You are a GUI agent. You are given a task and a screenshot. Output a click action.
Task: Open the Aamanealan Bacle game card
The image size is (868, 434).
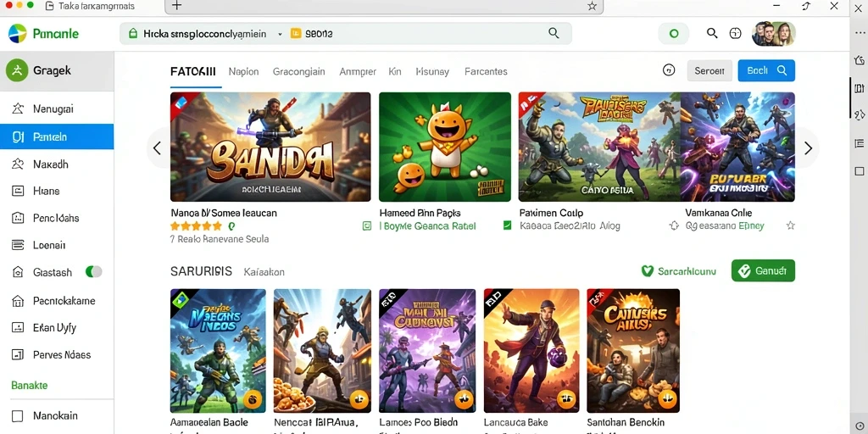pyautogui.click(x=218, y=351)
